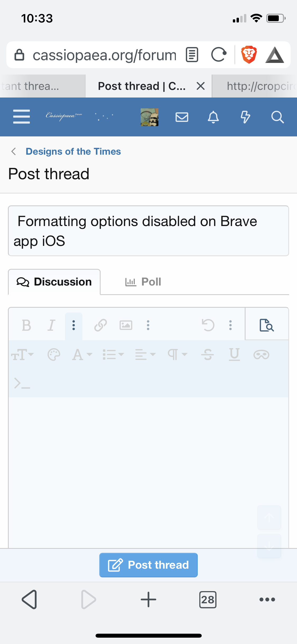The image size is (297, 644).
Task: Toggle strikethrough formatting in editor
Action: coord(208,354)
